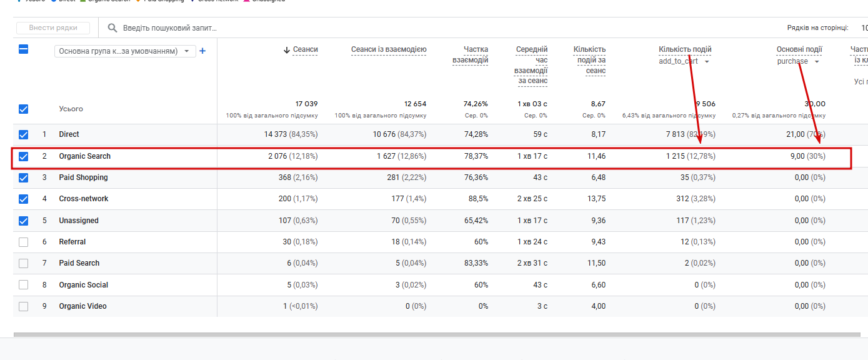Add a dimension with the plus icon

click(202, 51)
